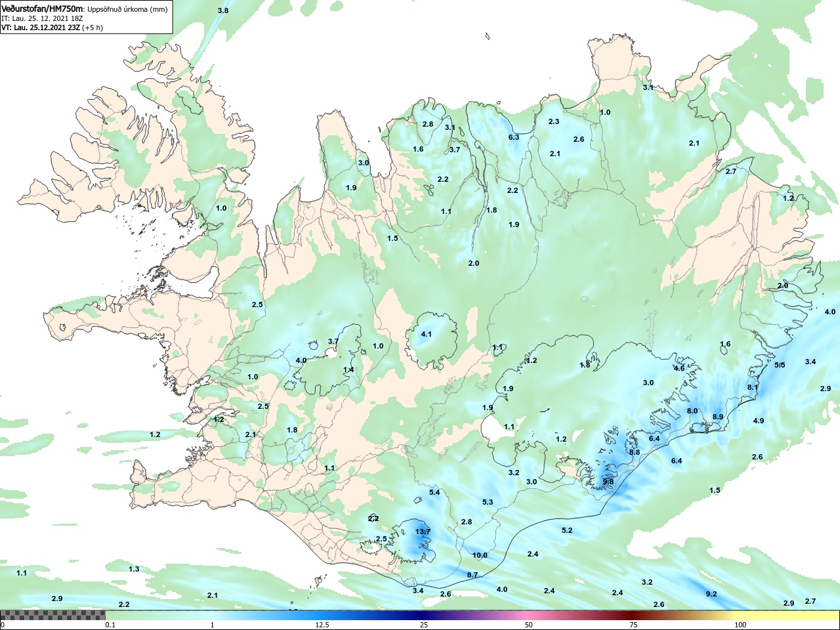The image size is (840, 630).
Task: Click the 9.2 value over the sea
Action: pos(711,594)
